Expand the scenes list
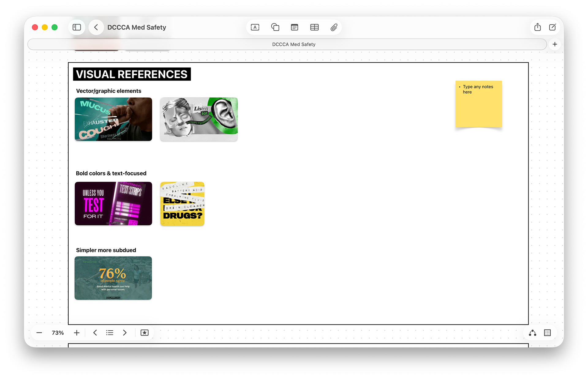The height and width of the screenshot is (379, 588). 110,333
